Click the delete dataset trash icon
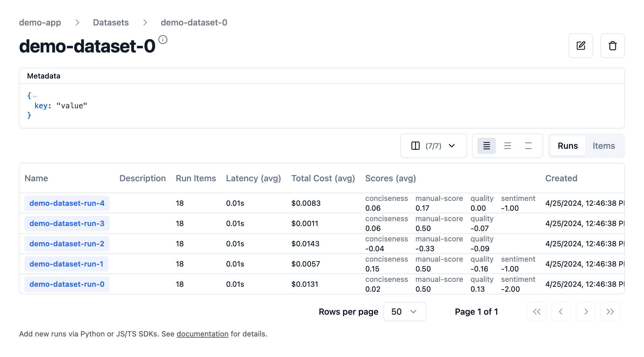 [612, 46]
